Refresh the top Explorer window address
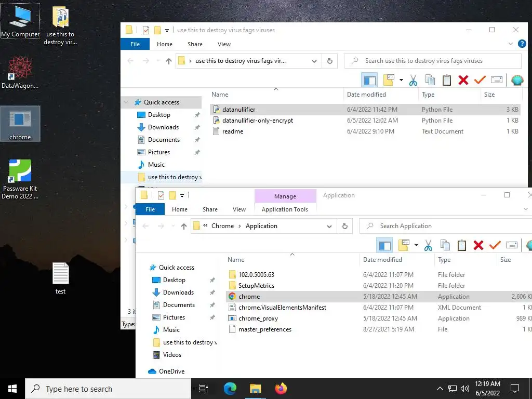 329,61
